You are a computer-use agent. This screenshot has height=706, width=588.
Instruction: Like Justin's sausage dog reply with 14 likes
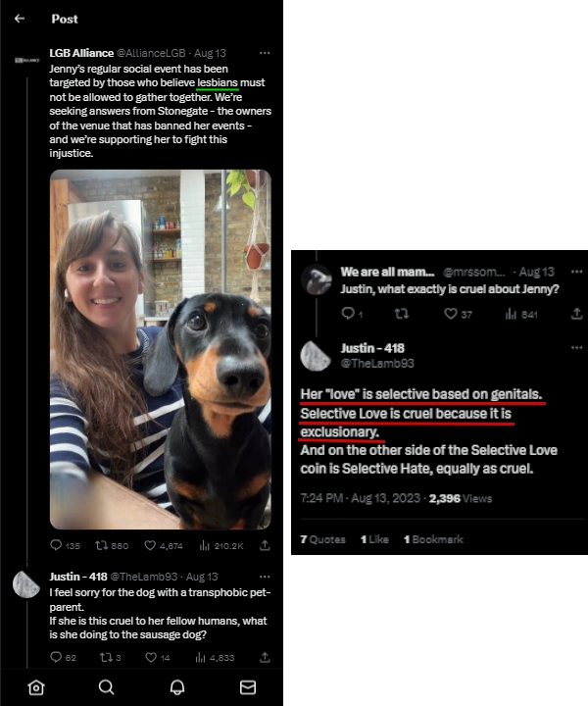[158, 657]
